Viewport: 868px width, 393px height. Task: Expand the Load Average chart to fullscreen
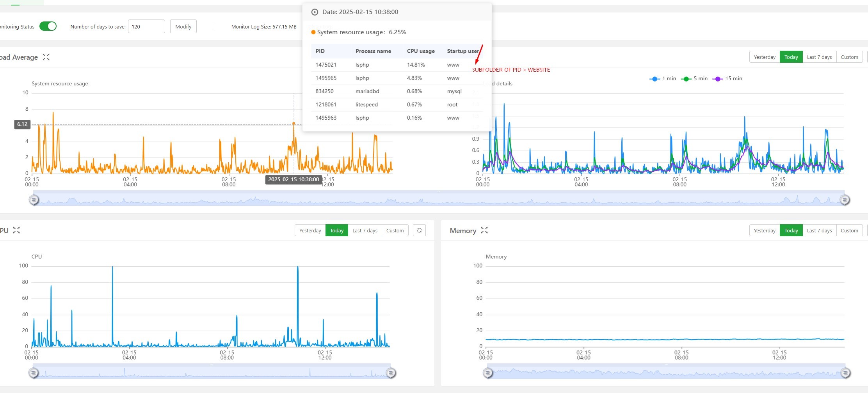pos(46,57)
